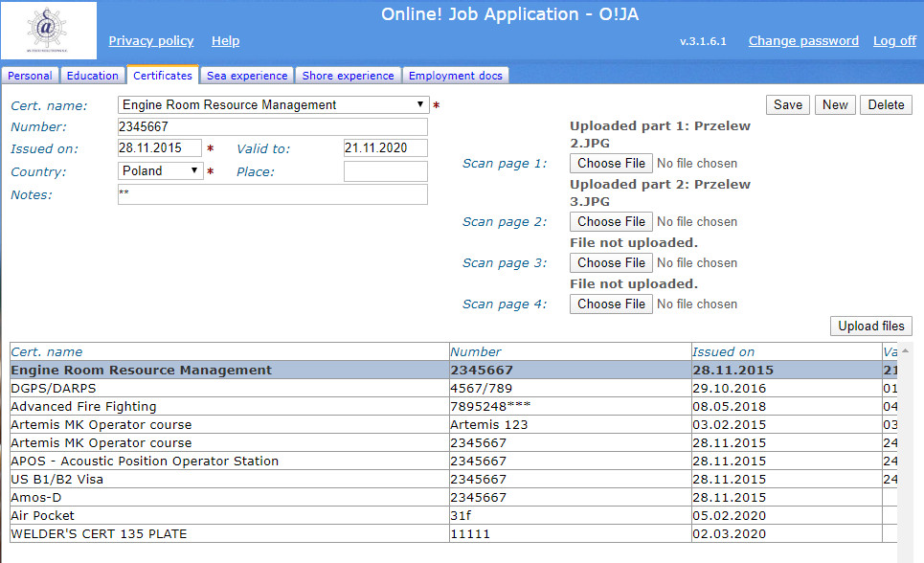Image resolution: width=924 pixels, height=563 pixels.
Task: Click into the Notes text field
Action: click(x=273, y=194)
